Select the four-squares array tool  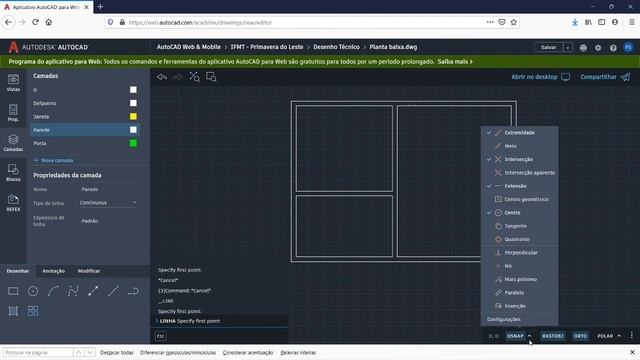point(33,311)
